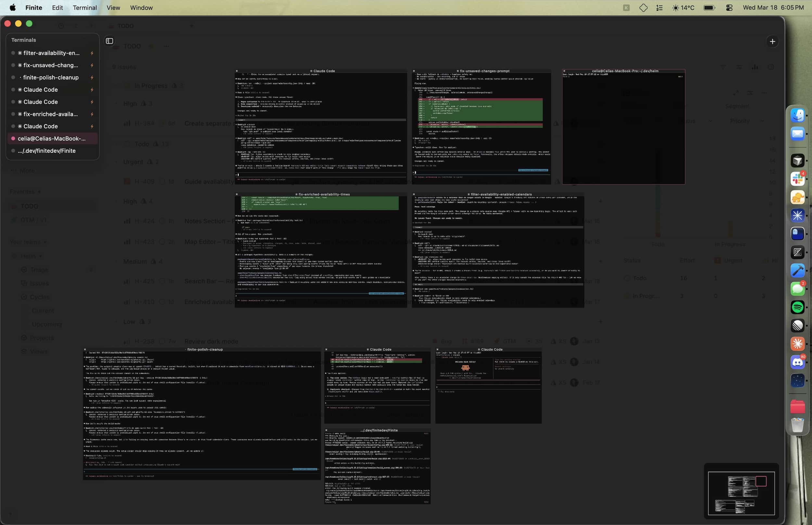Screen dimensions: 812x525
Task: Open the Window menu
Action: (x=141, y=7)
